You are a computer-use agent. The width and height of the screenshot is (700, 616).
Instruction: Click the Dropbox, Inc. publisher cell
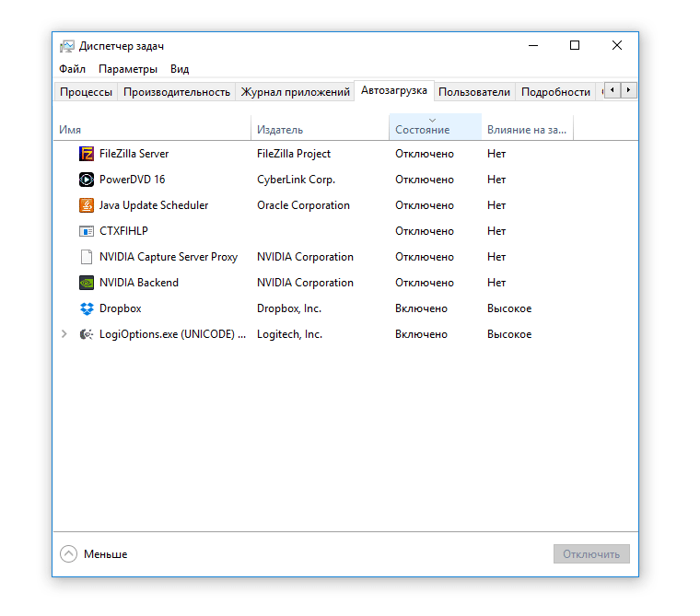pos(289,308)
